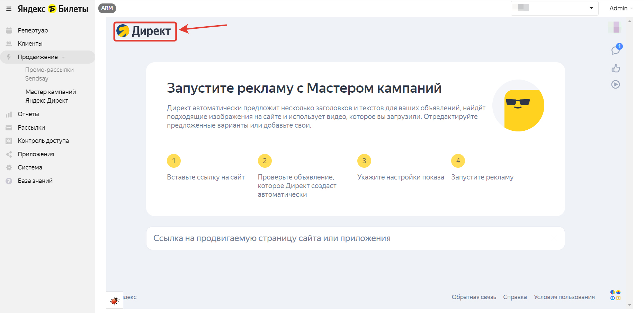Open chat notifications icon with badge
This screenshot has width=644, height=313.
[616, 49]
